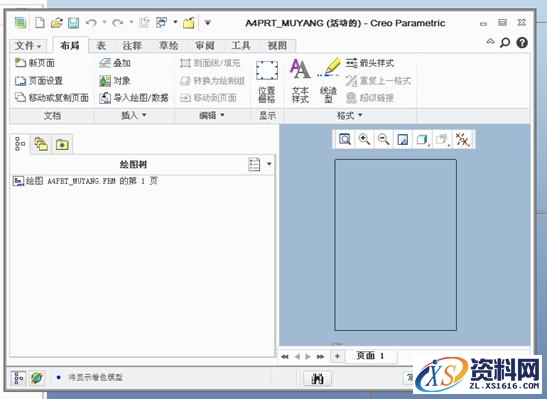This screenshot has width=547, height=399.
Task: Click the 对象 insert object command
Action: coord(115,81)
